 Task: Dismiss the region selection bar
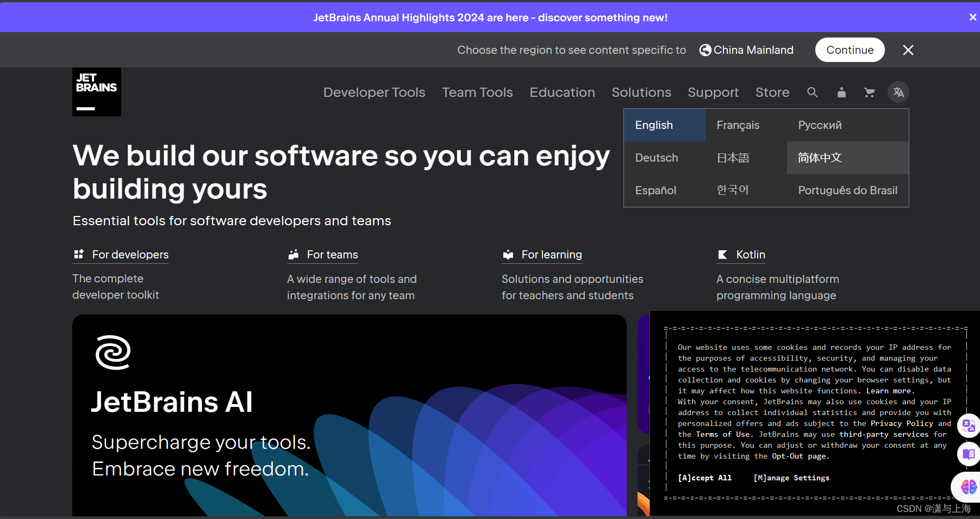pos(908,50)
